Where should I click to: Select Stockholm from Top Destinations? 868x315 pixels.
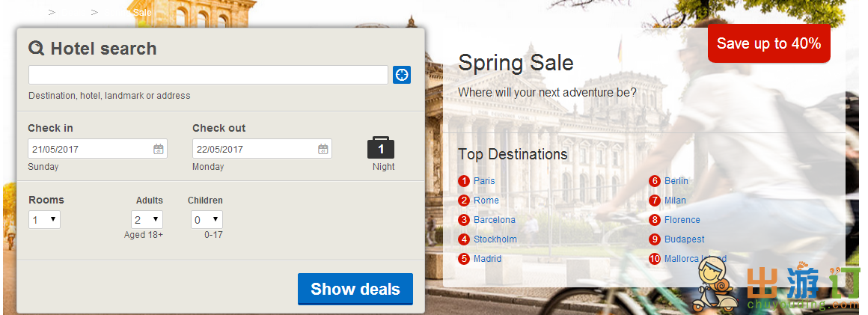(x=495, y=239)
